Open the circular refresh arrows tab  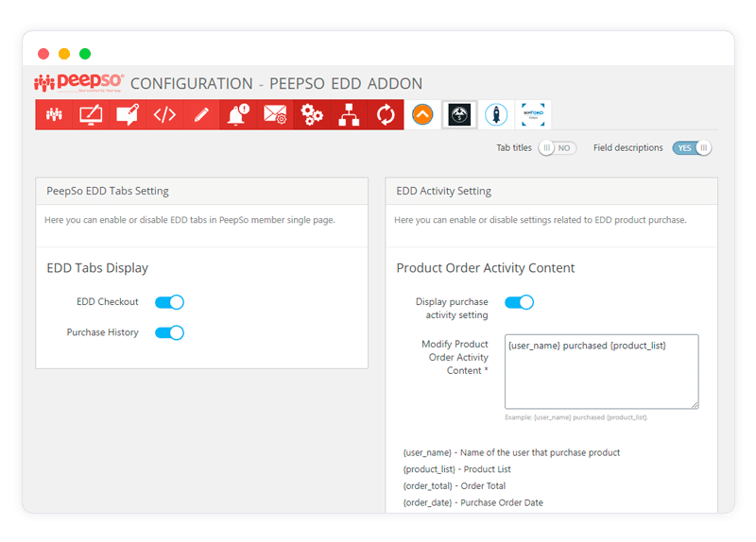[386, 114]
